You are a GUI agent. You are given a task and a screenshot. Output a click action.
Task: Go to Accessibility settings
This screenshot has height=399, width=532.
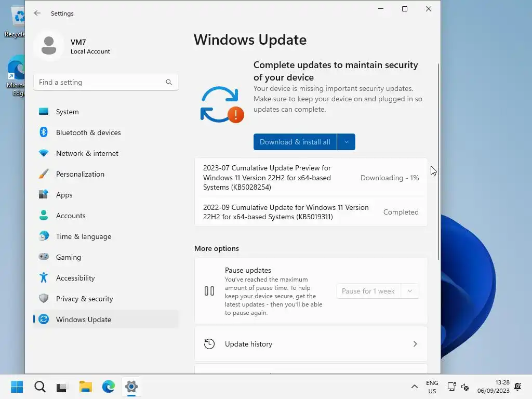(106, 277)
